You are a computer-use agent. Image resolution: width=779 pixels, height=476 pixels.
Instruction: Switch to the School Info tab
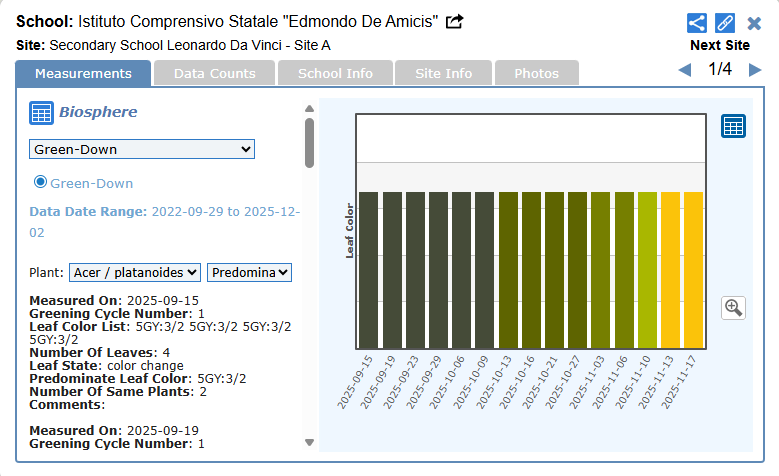pyautogui.click(x=335, y=73)
